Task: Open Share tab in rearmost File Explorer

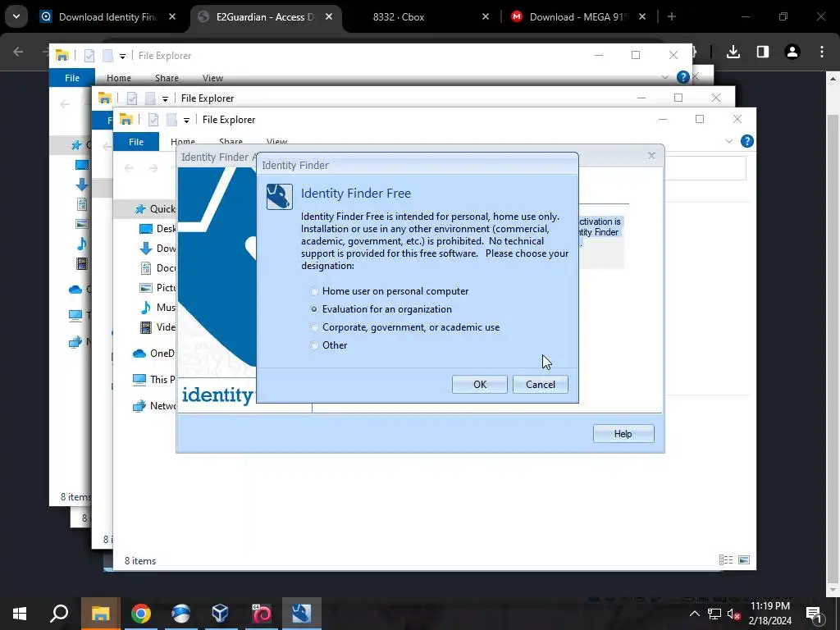Action: coord(167,78)
